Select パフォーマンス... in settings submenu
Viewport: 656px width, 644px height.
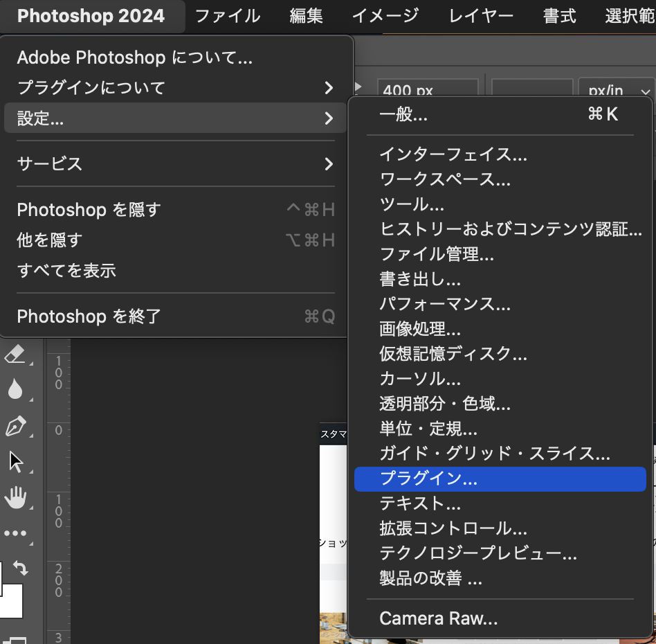[445, 304]
